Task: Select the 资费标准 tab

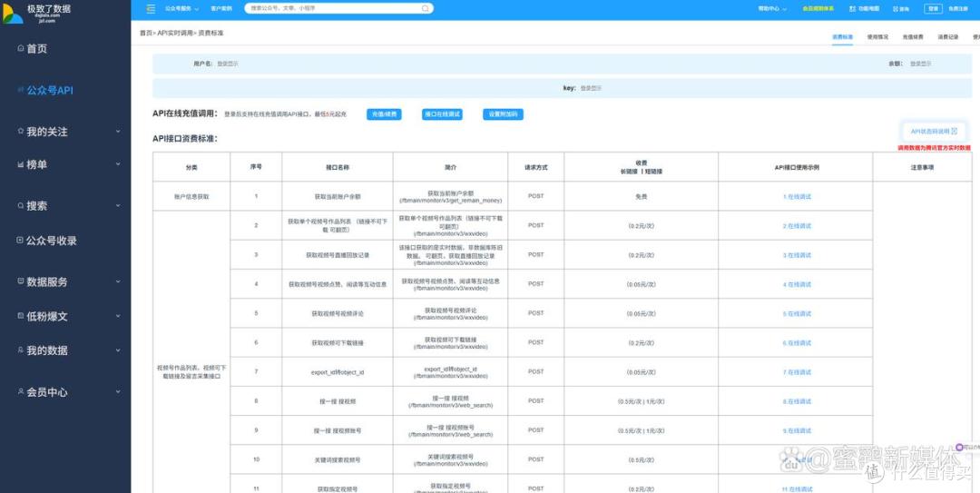Action: point(842,37)
